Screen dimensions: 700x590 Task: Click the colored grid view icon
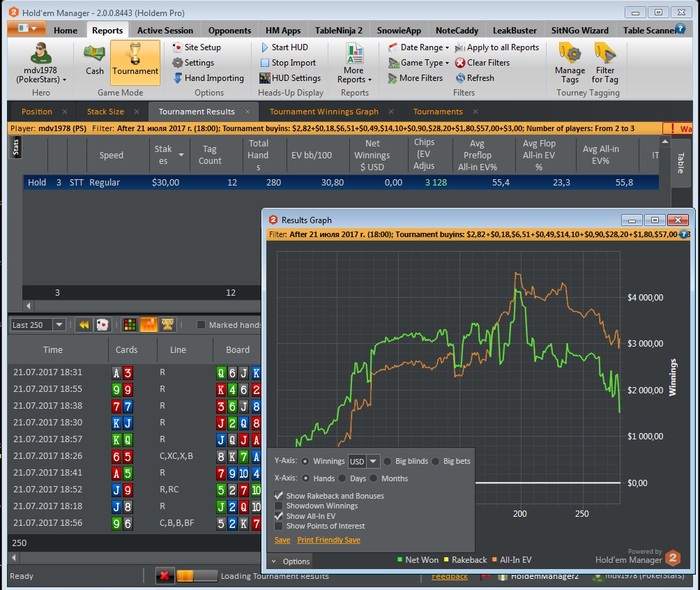click(130, 325)
